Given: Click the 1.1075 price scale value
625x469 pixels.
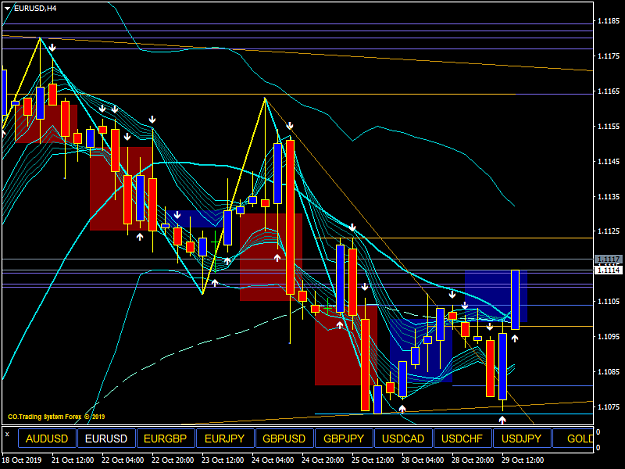Looking at the screenshot, I should click(x=609, y=407).
